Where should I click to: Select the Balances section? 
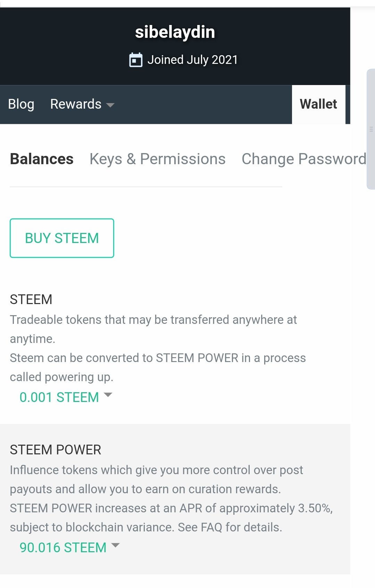[x=42, y=159]
